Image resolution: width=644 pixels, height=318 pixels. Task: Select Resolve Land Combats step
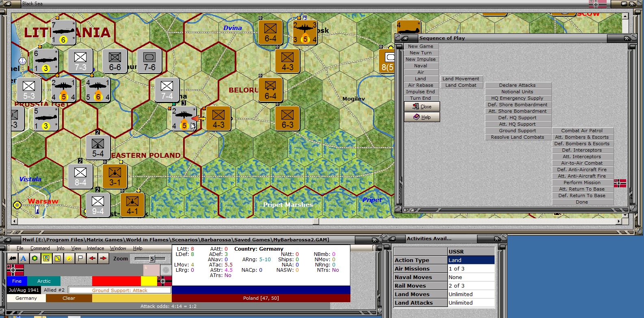pyautogui.click(x=518, y=137)
